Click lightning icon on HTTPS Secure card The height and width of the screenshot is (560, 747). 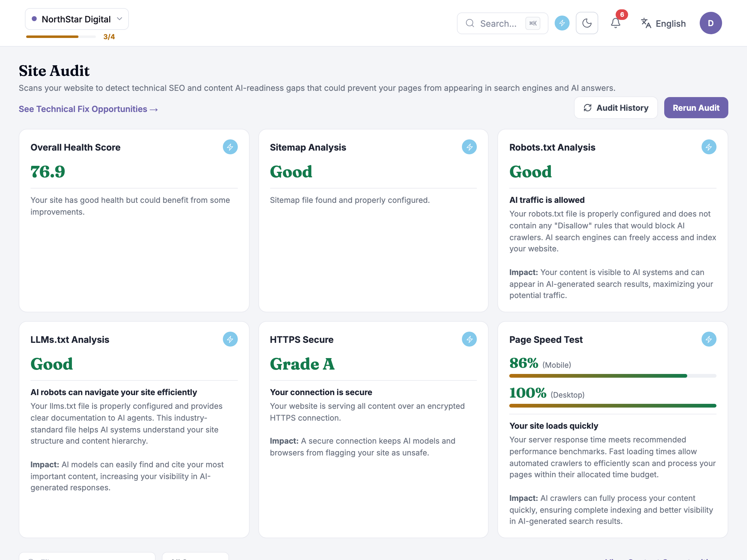coord(469,339)
